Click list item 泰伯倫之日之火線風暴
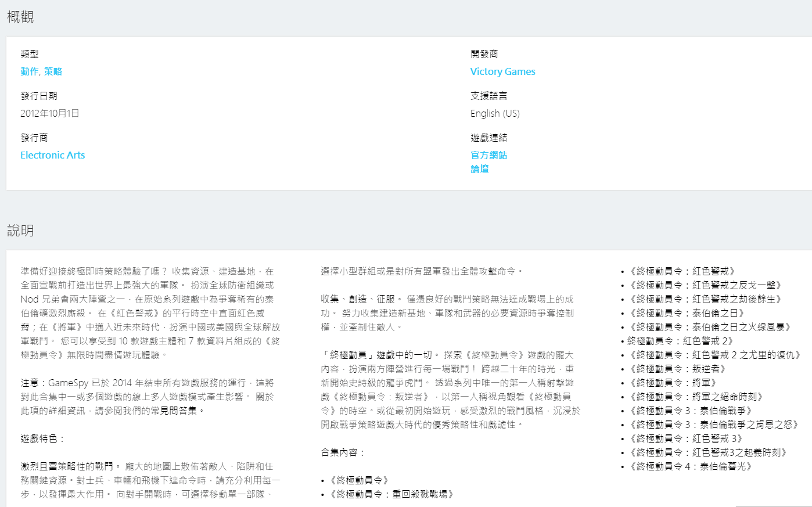The width and height of the screenshot is (812, 507). point(710,327)
